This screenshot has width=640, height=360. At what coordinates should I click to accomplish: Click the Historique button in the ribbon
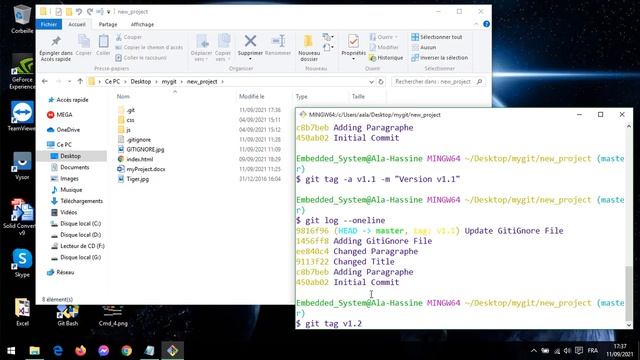386,58
